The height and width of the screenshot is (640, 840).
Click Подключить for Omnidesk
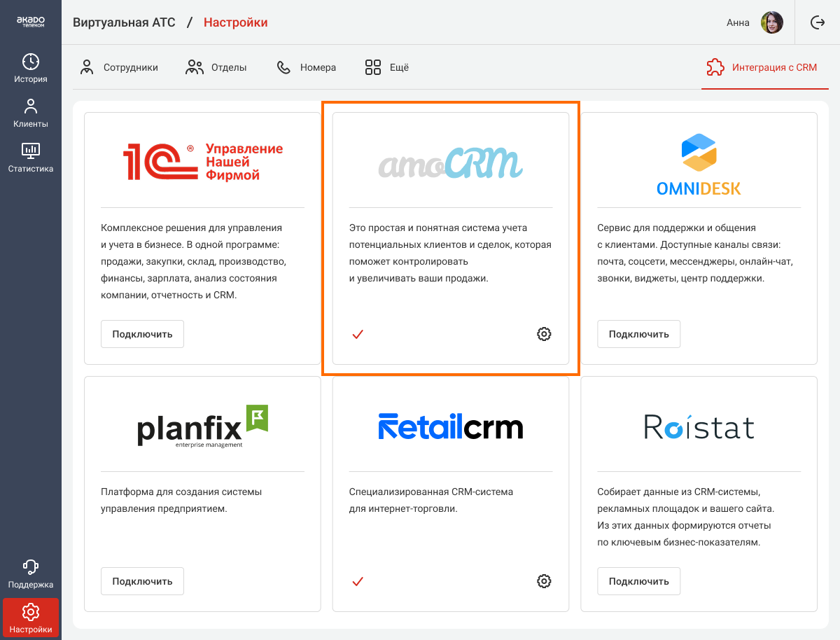point(638,334)
